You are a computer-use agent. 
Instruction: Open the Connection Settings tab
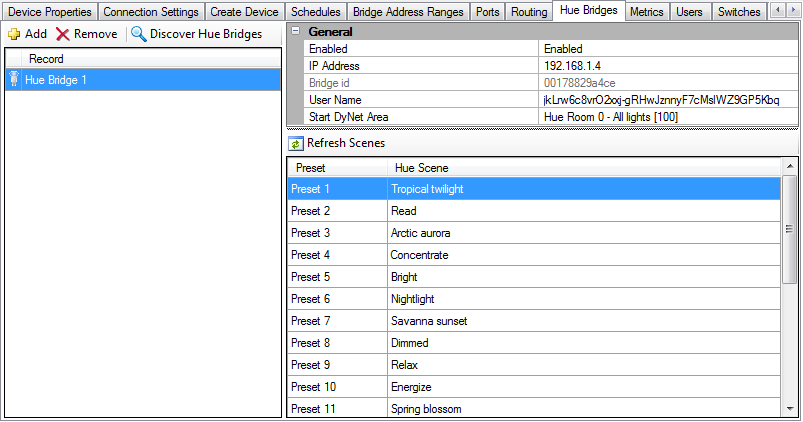151,12
